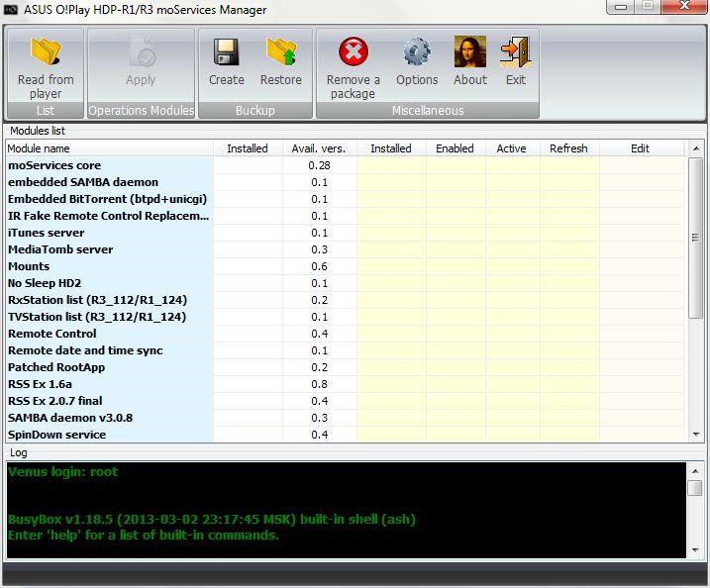
Task: Click the BusyBox v1.18.5 log line
Action: (212, 519)
